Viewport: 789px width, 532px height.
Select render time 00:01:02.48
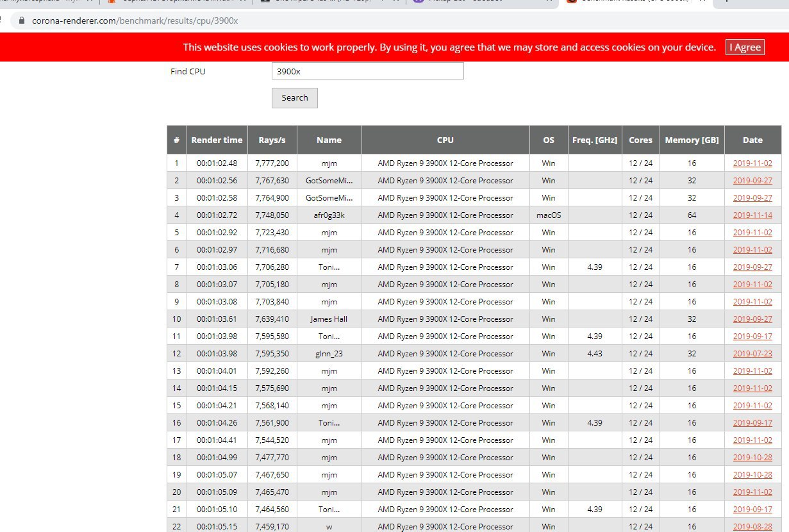point(217,163)
